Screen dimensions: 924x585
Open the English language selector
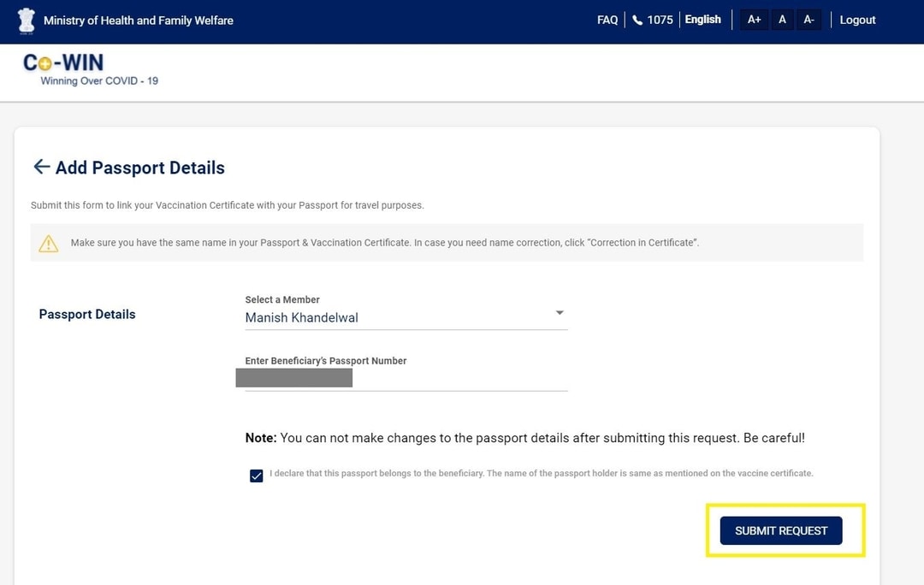coord(702,20)
